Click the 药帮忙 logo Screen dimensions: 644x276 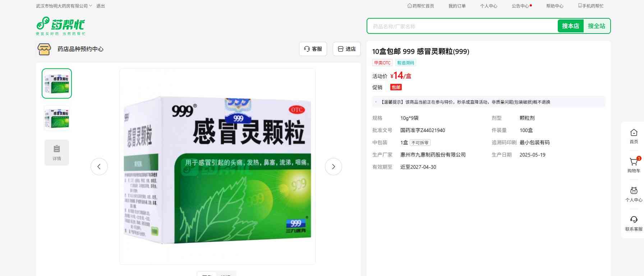coord(60,26)
